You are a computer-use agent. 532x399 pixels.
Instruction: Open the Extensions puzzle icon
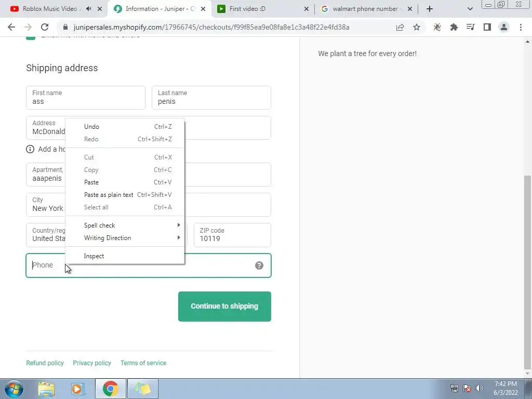coord(454,27)
